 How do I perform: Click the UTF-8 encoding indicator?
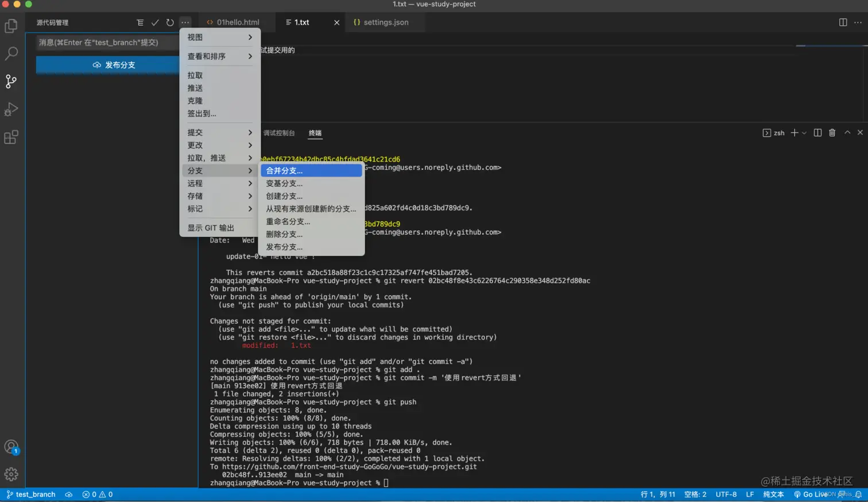[x=726, y=495]
